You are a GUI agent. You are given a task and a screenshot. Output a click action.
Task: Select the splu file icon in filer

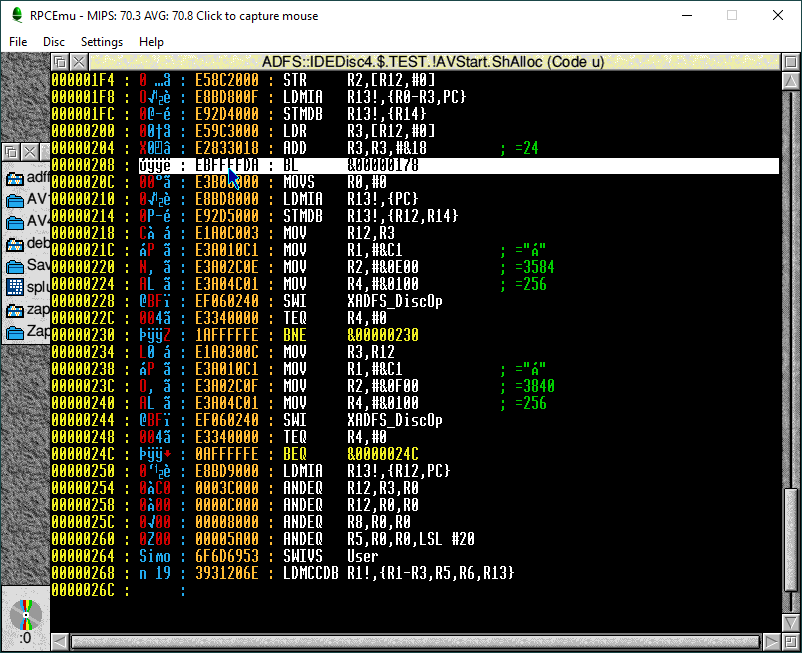(16, 287)
